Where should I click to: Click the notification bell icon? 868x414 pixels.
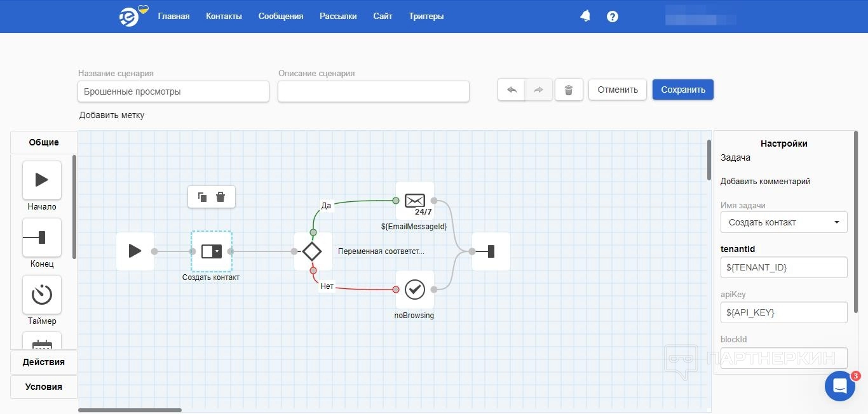[x=585, y=17]
